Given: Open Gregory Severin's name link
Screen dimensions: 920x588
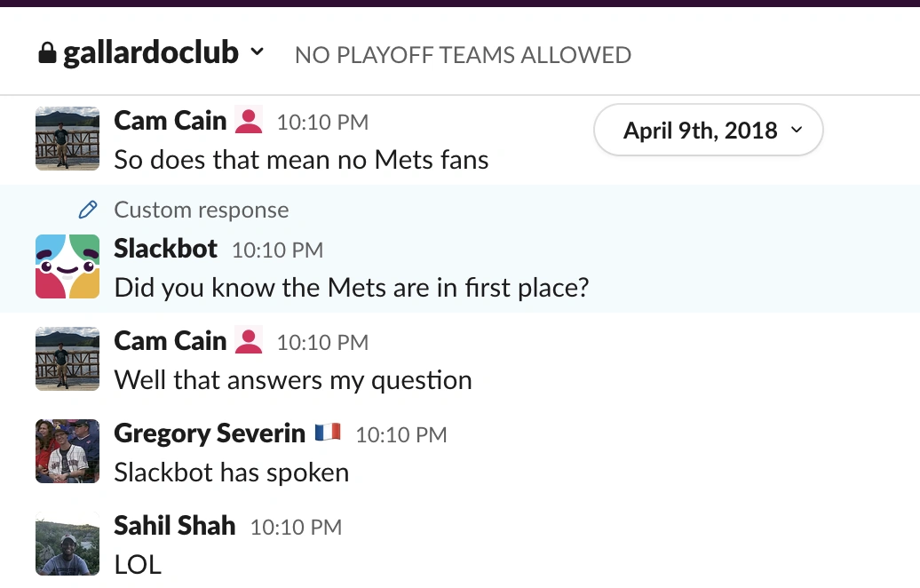Looking at the screenshot, I should 209,433.
